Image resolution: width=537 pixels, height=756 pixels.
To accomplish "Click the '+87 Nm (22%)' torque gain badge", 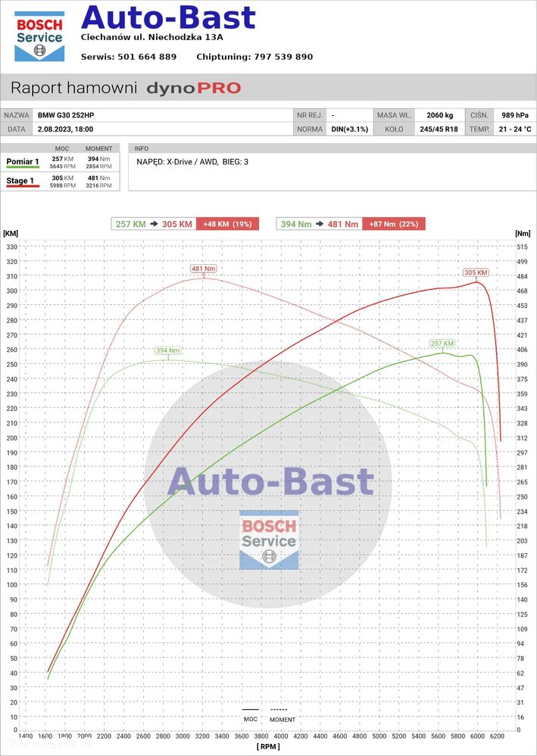I will (x=394, y=224).
